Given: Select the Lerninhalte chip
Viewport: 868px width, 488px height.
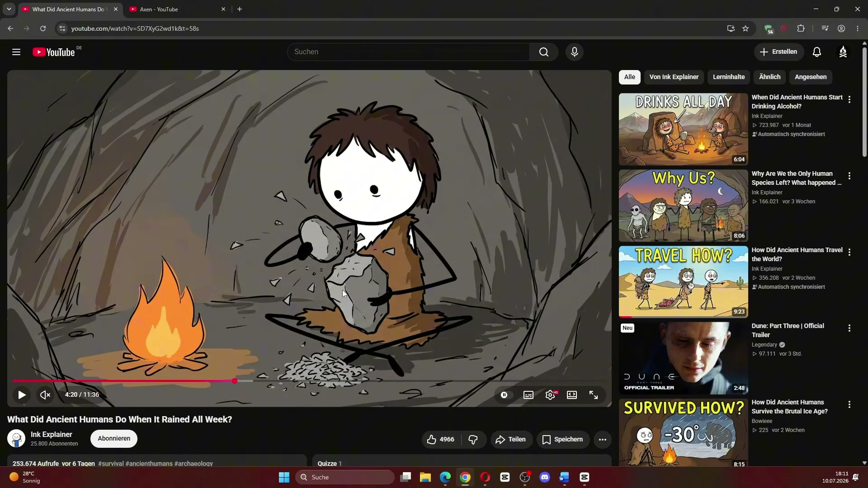Looking at the screenshot, I should [x=729, y=77].
